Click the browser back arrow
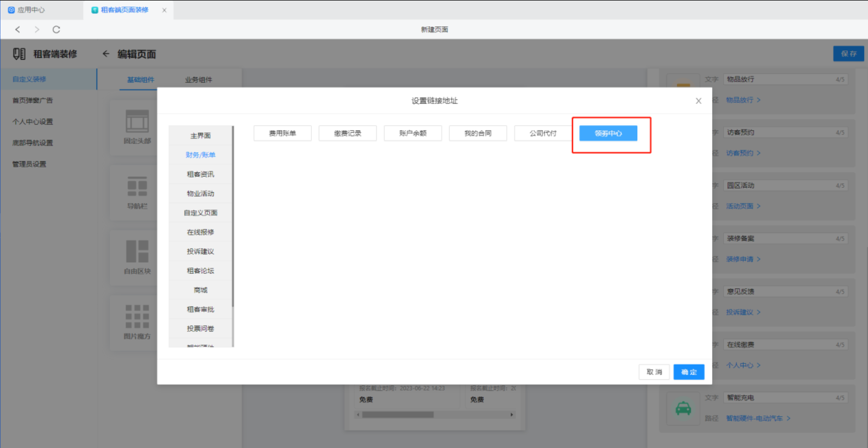This screenshot has width=868, height=448. pos(18,30)
